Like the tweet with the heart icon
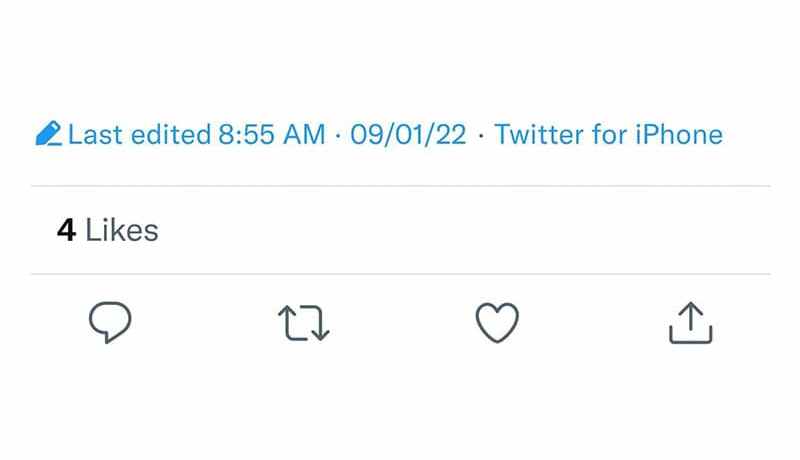Viewport: 800px width, 460px height. pos(497,323)
